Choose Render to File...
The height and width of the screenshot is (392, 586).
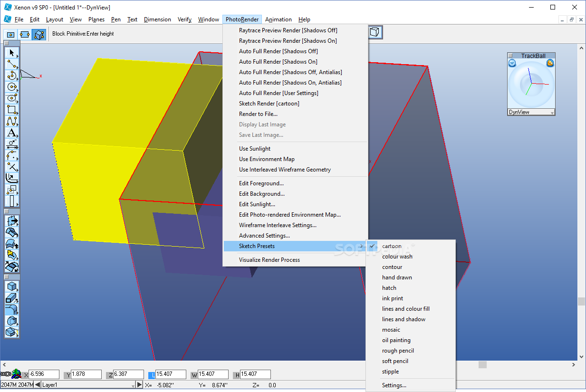[296, 114]
